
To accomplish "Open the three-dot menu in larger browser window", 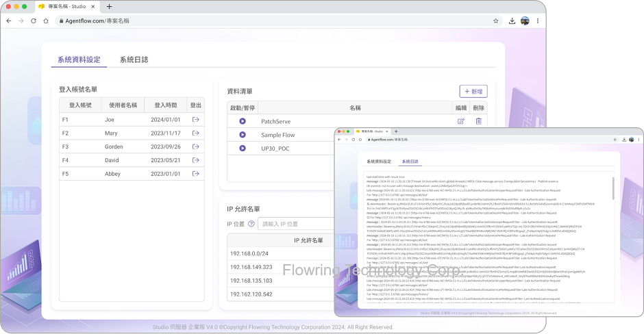I will coord(538,21).
